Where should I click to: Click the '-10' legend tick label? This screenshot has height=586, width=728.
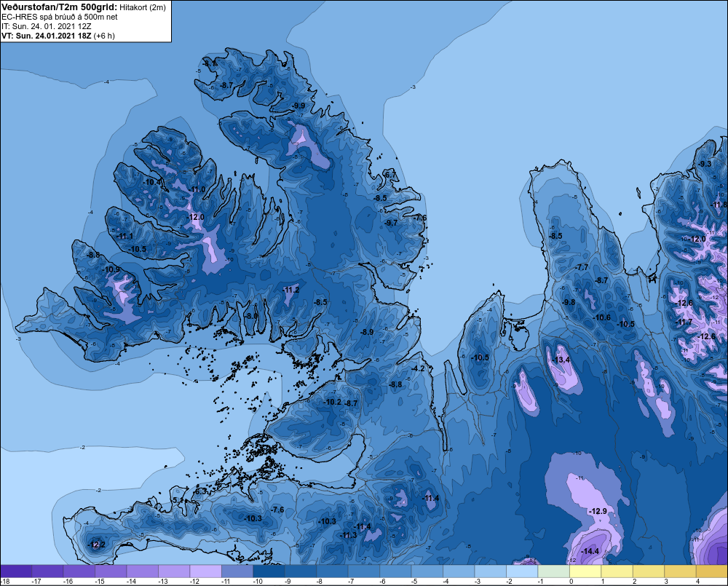click(x=258, y=582)
